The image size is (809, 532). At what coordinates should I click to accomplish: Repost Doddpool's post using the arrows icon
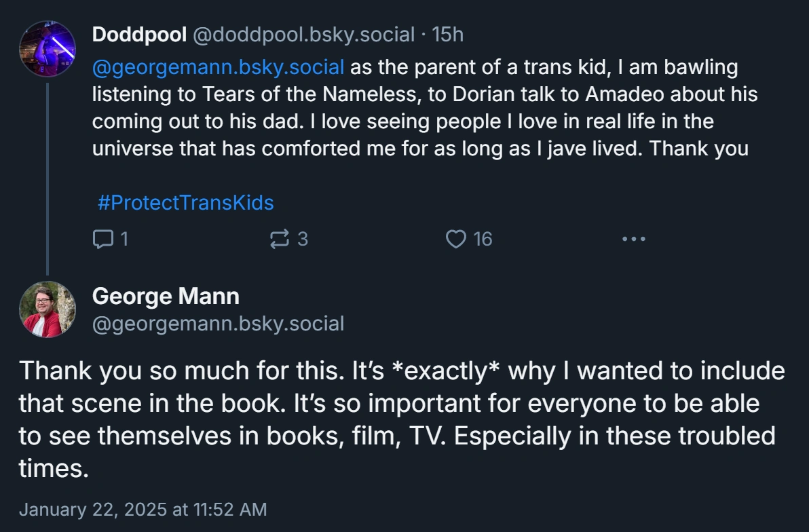point(279,239)
